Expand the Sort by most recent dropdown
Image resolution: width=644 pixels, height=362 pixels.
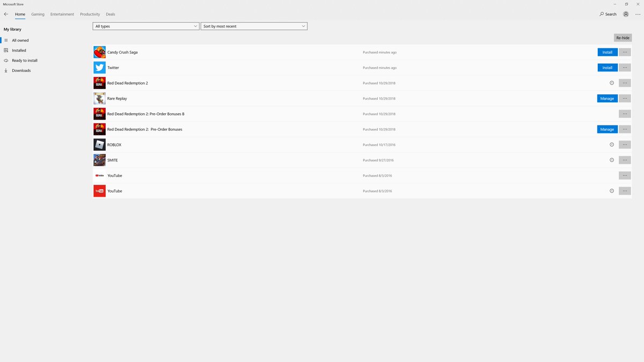tap(254, 26)
